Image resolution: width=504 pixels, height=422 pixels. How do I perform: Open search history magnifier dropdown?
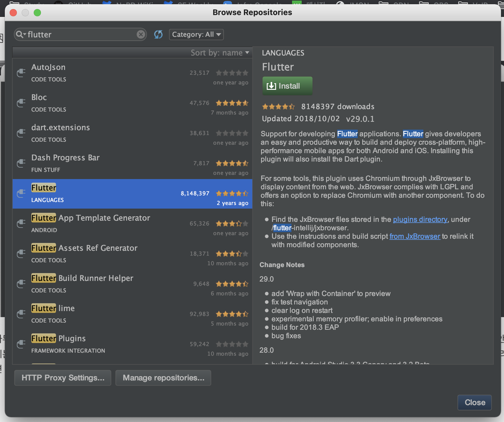pos(21,34)
